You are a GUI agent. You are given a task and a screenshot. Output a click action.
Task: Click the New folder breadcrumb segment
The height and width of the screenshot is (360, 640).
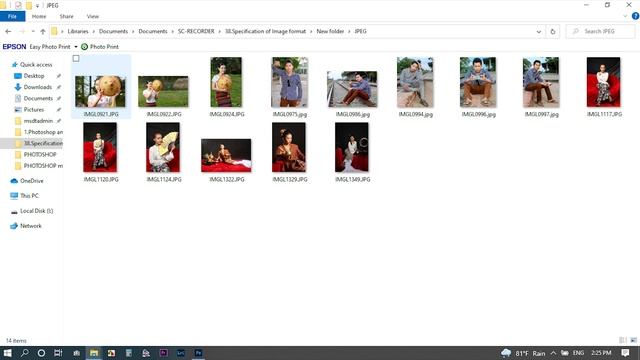pos(330,31)
